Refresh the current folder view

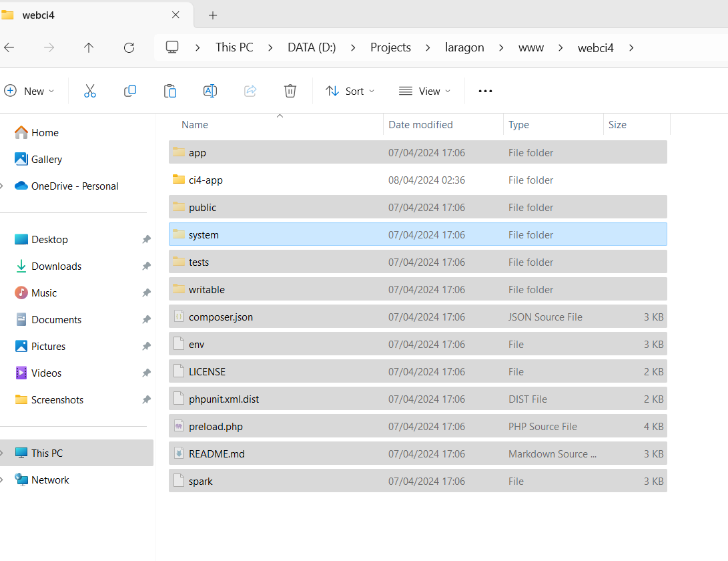[x=129, y=47]
